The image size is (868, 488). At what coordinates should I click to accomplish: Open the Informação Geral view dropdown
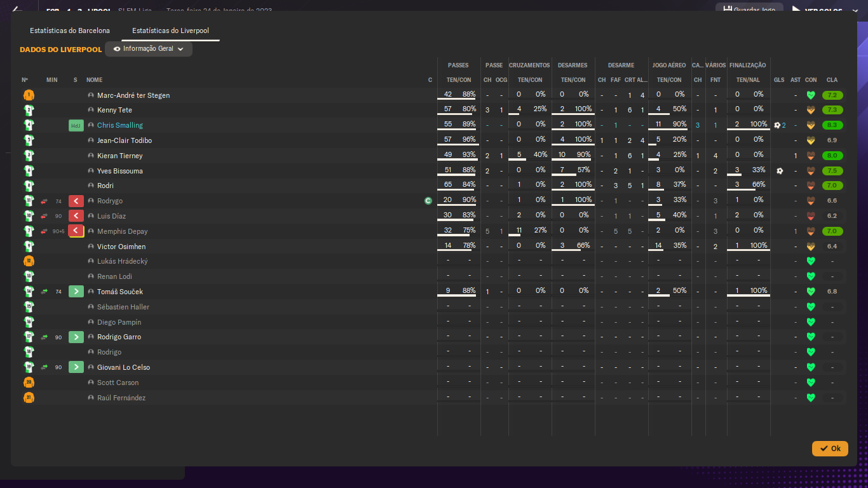149,49
